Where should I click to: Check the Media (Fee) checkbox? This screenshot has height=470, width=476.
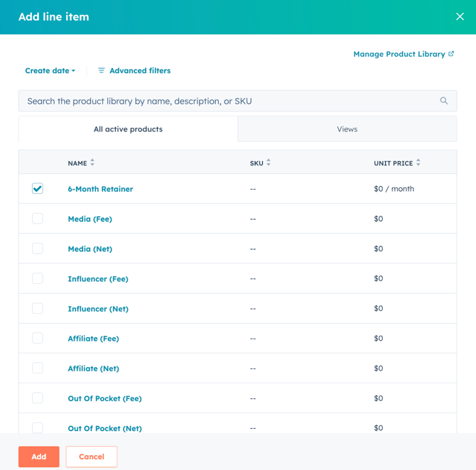click(38, 219)
